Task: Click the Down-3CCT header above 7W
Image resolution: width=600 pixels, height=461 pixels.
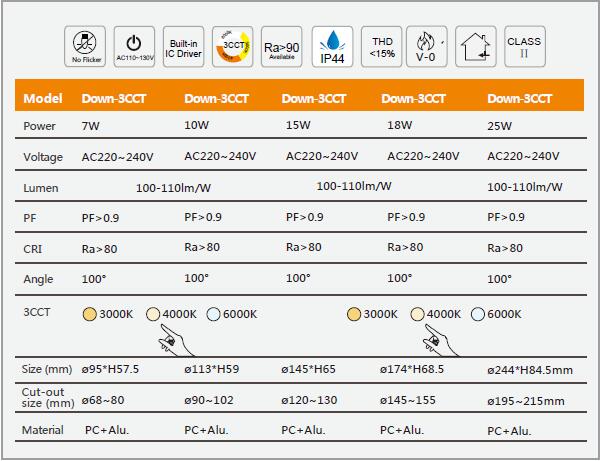Action: click(114, 99)
